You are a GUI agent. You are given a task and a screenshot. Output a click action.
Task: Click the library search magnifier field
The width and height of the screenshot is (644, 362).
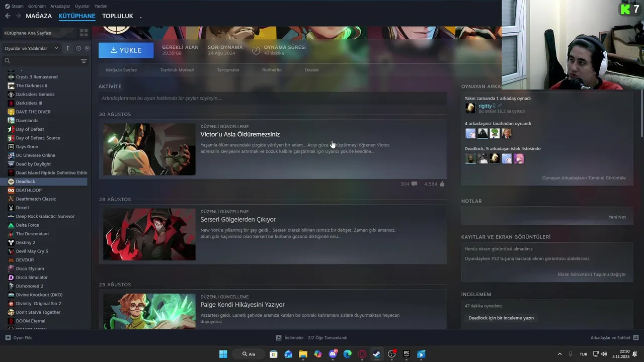40,61
